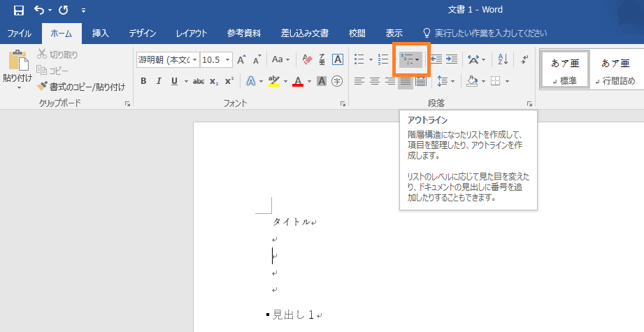Toggle show/hide formatting marks icon
Viewport: 644px width, 332px height.
(x=524, y=59)
